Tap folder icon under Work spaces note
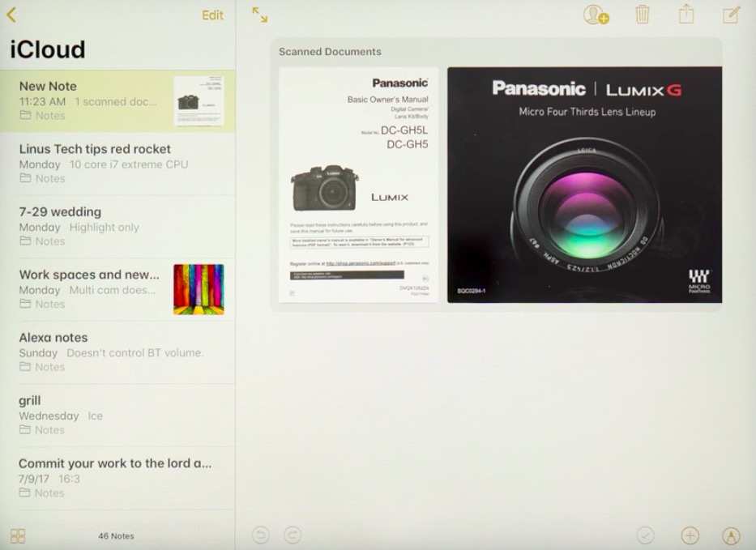This screenshot has width=756, height=550. tap(25, 304)
